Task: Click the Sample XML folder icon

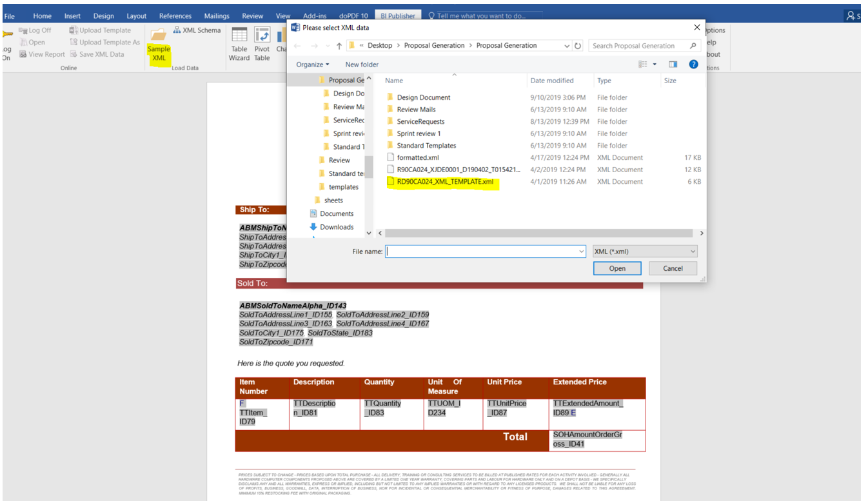Action: point(159,35)
